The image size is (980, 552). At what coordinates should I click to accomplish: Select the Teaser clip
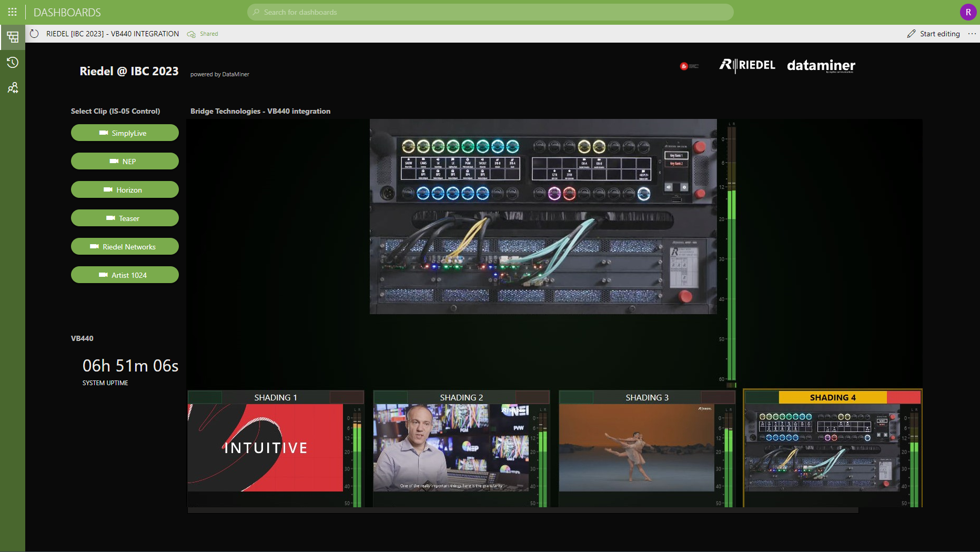click(125, 218)
